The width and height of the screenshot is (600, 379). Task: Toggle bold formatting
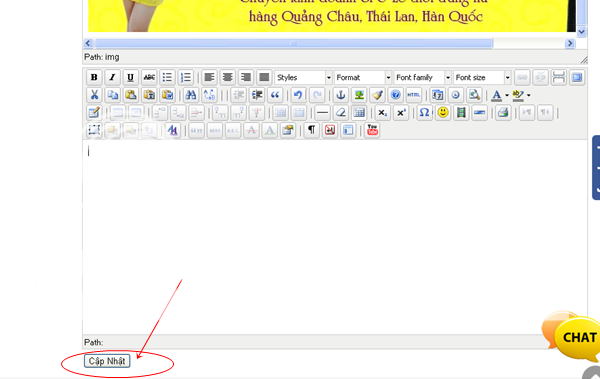point(94,77)
